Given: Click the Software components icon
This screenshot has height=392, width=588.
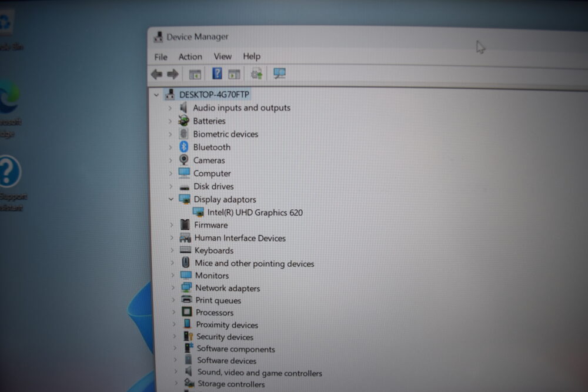Looking at the screenshot, I should pos(189,348).
